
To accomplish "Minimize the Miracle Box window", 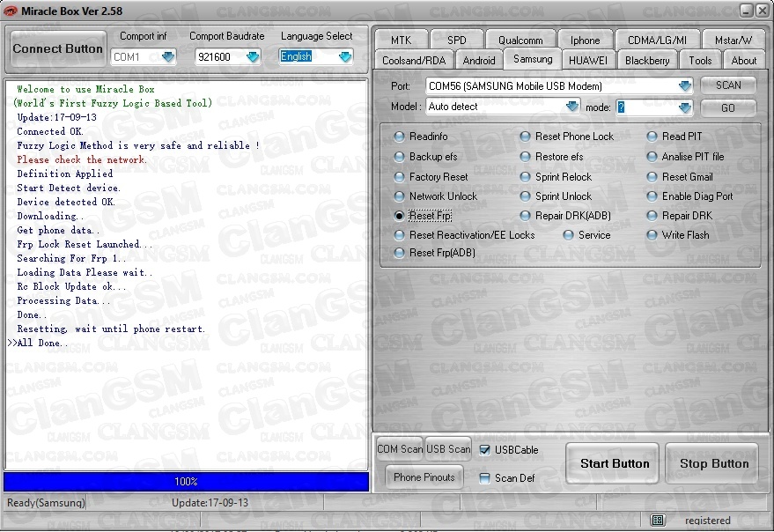I will click(x=747, y=11).
